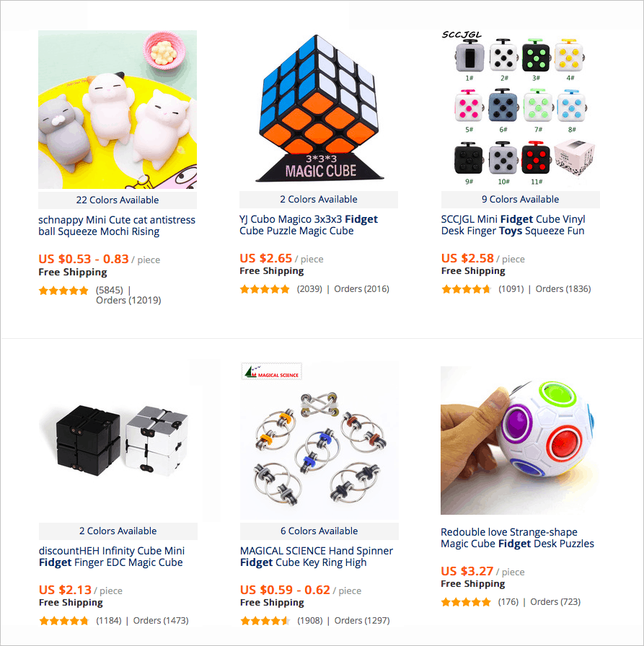Open the SCCJGL Mini Fidget Cube Vinyl title
Image resolution: width=644 pixels, height=646 pixels.
tap(513, 225)
